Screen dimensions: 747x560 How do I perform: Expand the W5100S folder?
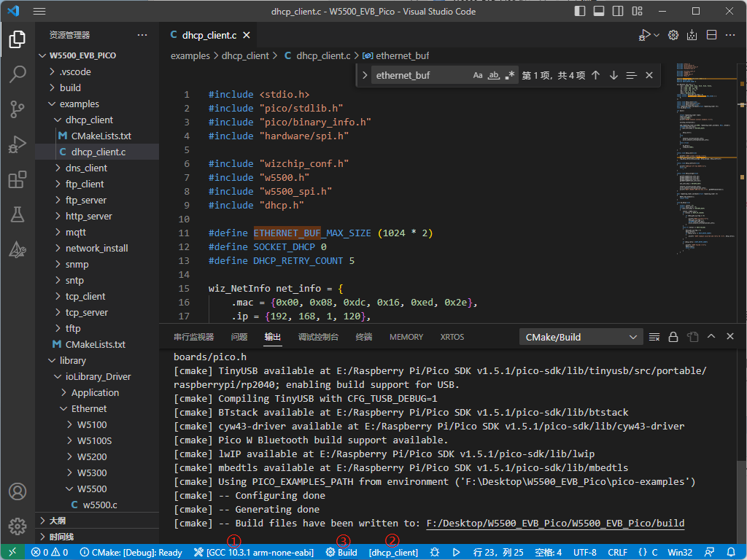pos(97,441)
